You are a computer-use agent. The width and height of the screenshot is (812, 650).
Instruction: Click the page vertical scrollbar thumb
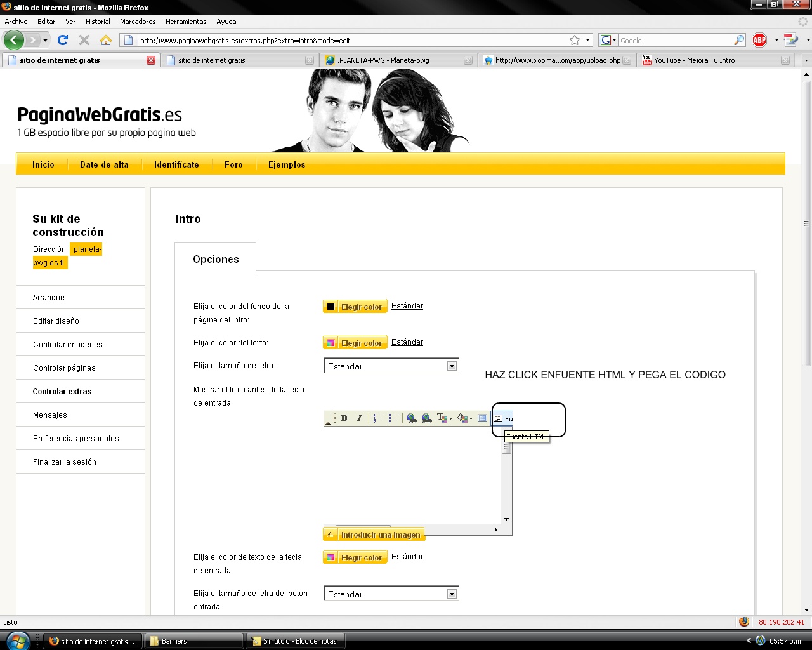point(806,222)
